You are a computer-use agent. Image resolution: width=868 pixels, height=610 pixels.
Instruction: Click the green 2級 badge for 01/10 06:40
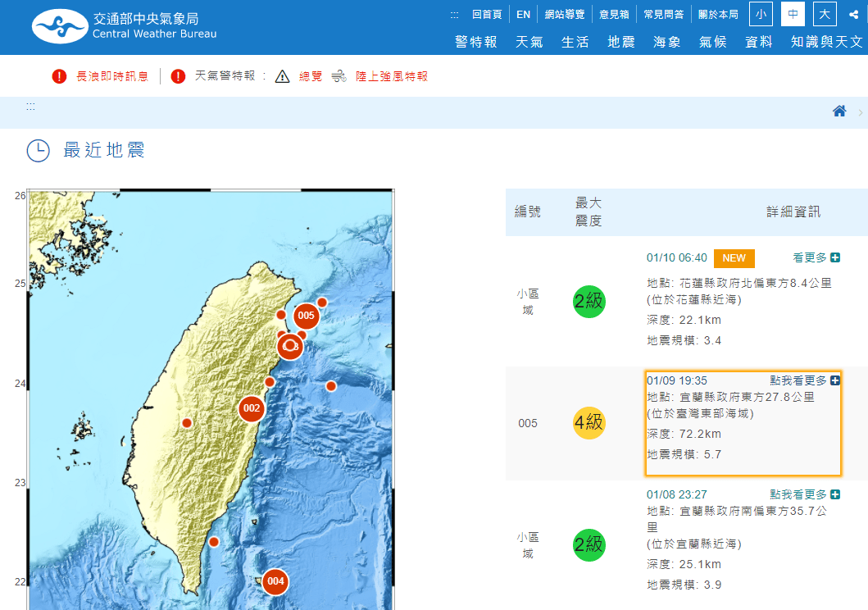pos(589,302)
